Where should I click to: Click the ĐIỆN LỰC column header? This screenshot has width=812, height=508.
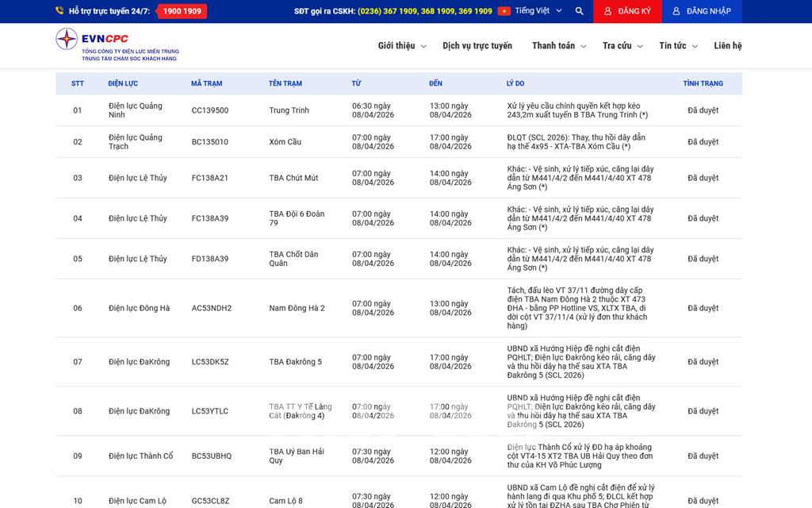tap(123, 83)
